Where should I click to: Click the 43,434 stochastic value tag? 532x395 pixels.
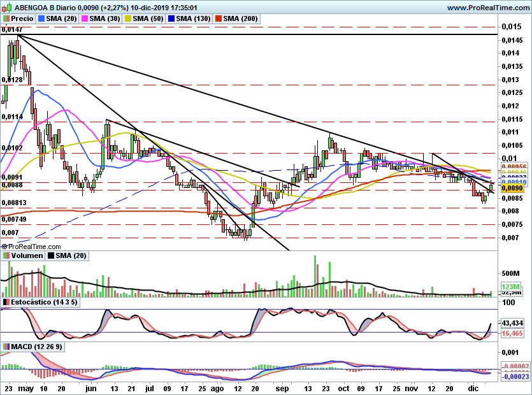[x=512, y=323]
